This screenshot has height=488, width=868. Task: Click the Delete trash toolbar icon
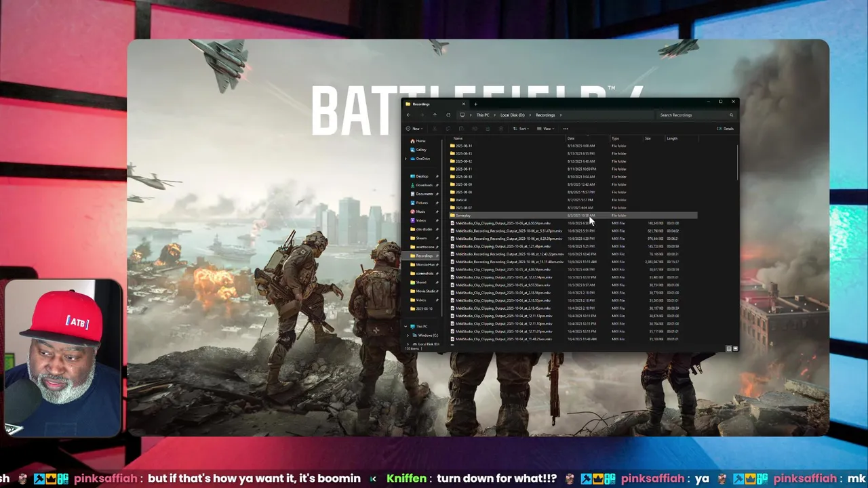click(x=501, y=129)
